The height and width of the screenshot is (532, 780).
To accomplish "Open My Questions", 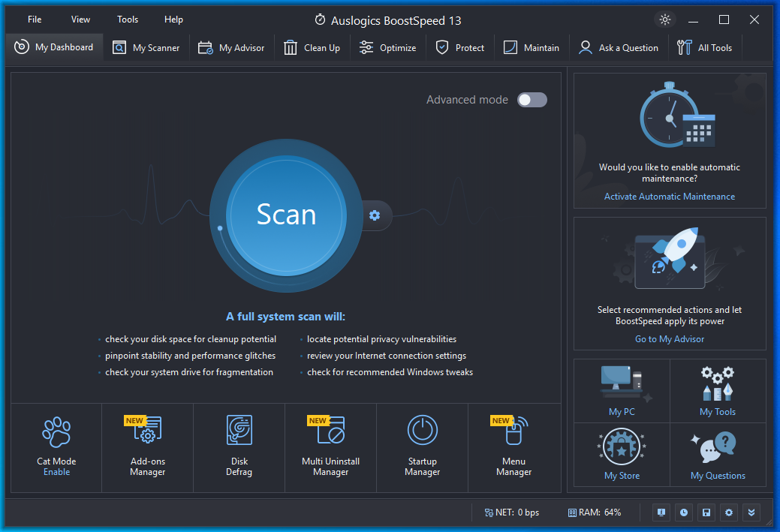I will pyautogui.click(x=717, y=455).
